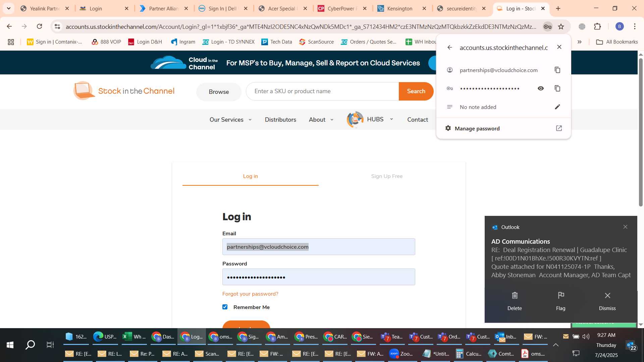Open Excel workbook on taskbar
This screenshot has width=644, height=362.
coord(134,337)
